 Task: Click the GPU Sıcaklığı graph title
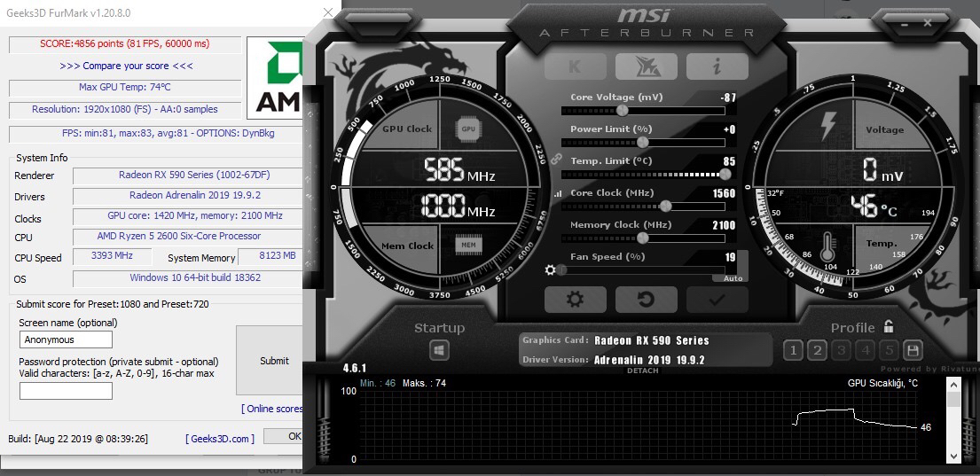tap(882, 383)
